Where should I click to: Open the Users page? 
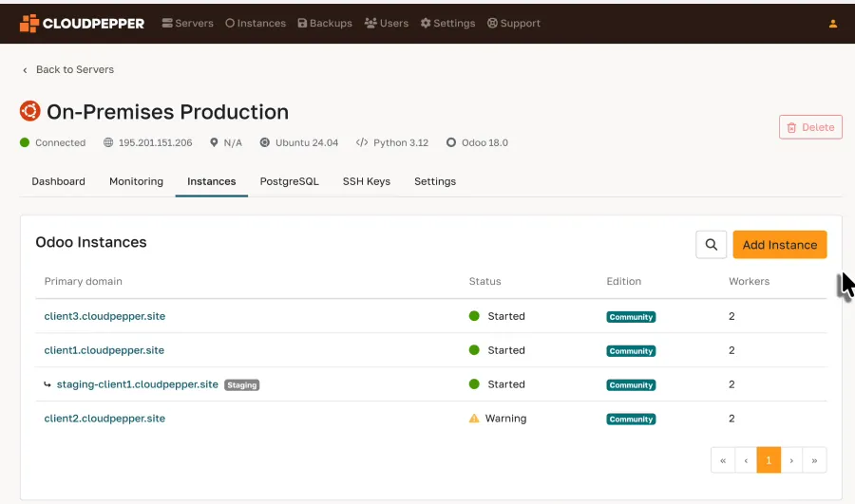(387, 24)
